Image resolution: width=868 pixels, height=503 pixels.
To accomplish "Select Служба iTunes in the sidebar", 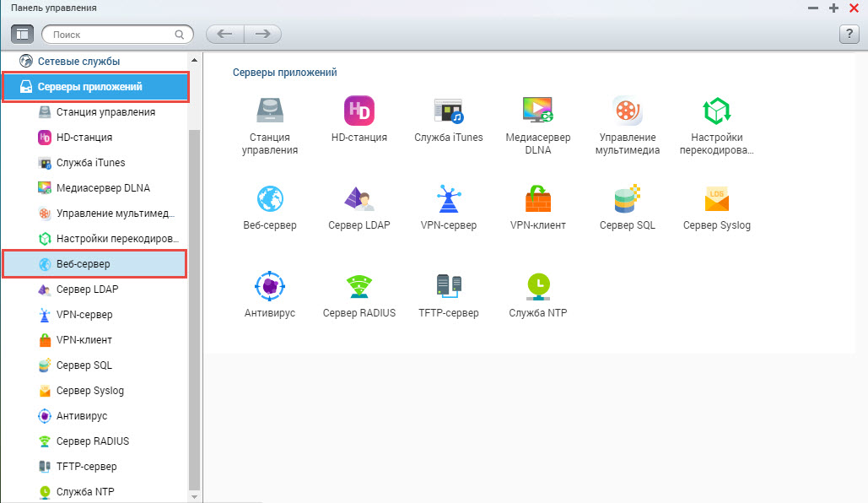I will [95, 163].
